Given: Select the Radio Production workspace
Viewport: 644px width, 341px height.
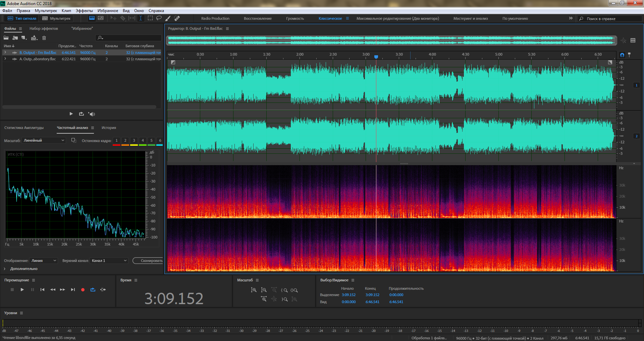Looking at the screenshot, I should pos(215,18).
